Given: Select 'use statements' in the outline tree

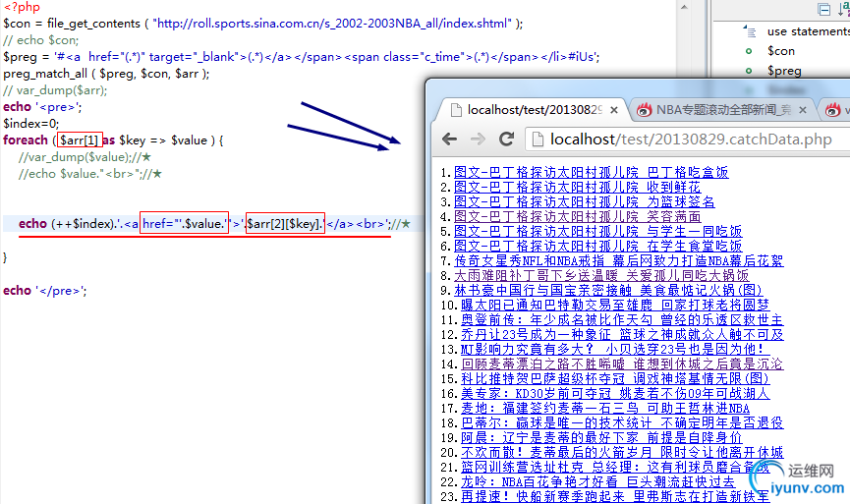Looking at the screenshot, I should (x=808, y=31).
